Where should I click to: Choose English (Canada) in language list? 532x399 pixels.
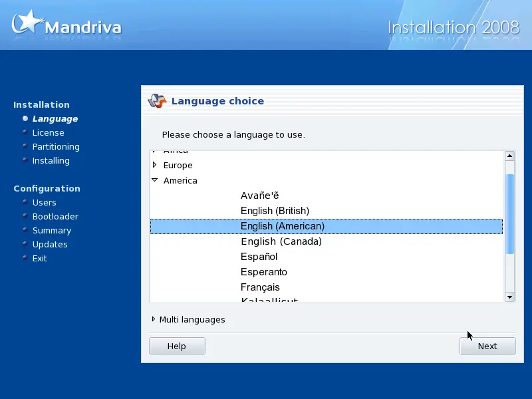(x=281, y=241)
